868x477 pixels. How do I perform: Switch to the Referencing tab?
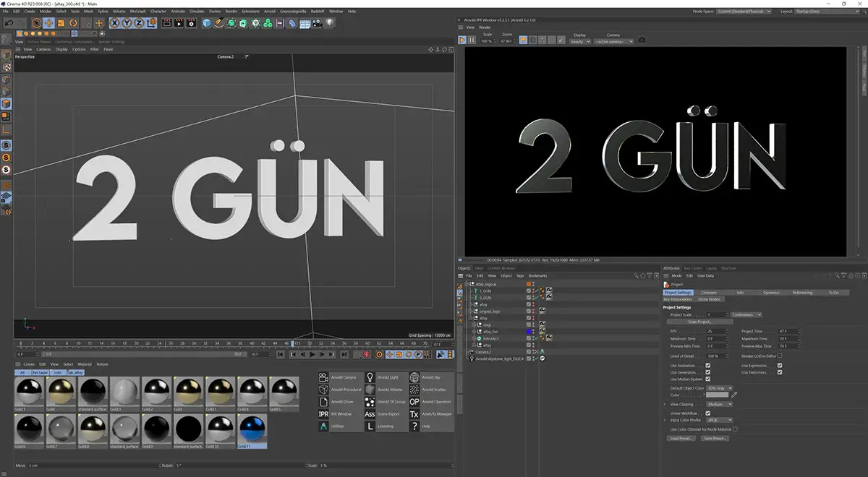click(802, 293)
